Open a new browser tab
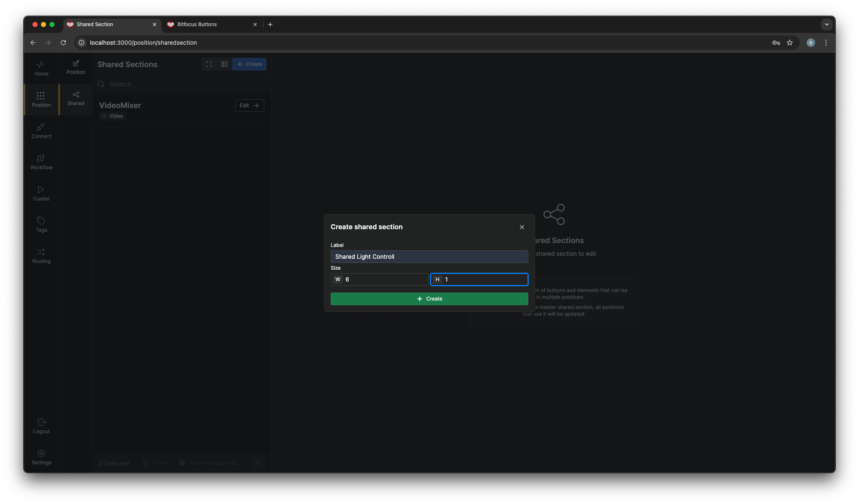The image size is (859, 504). coord(270,24)
